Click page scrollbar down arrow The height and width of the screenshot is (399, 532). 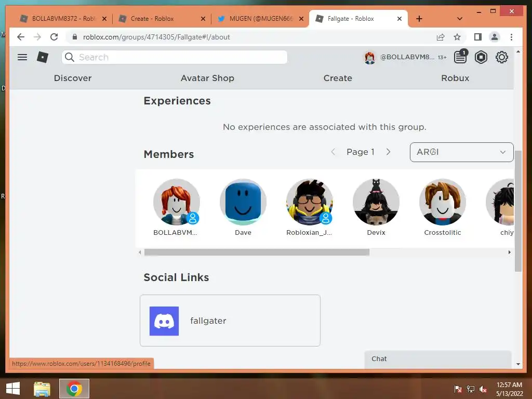[518, 364]
